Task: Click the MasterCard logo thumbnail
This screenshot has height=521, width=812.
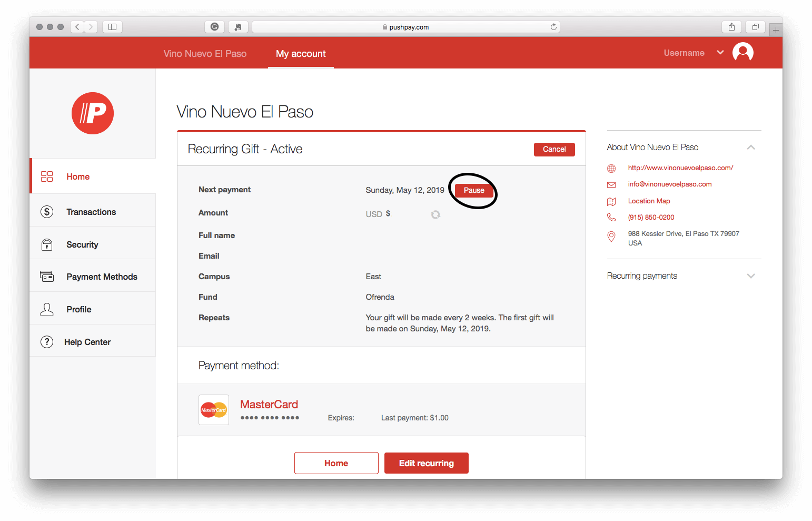Action: tap(214, 410)
